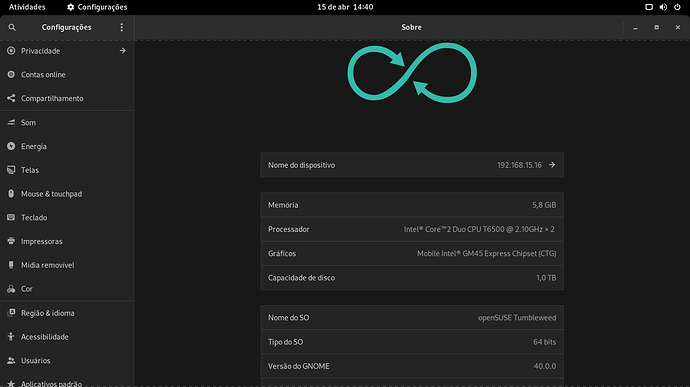The width and height of the screenshot is (690, 387).
Task: Click the Acessibilidade person icon
Action: 11,337
